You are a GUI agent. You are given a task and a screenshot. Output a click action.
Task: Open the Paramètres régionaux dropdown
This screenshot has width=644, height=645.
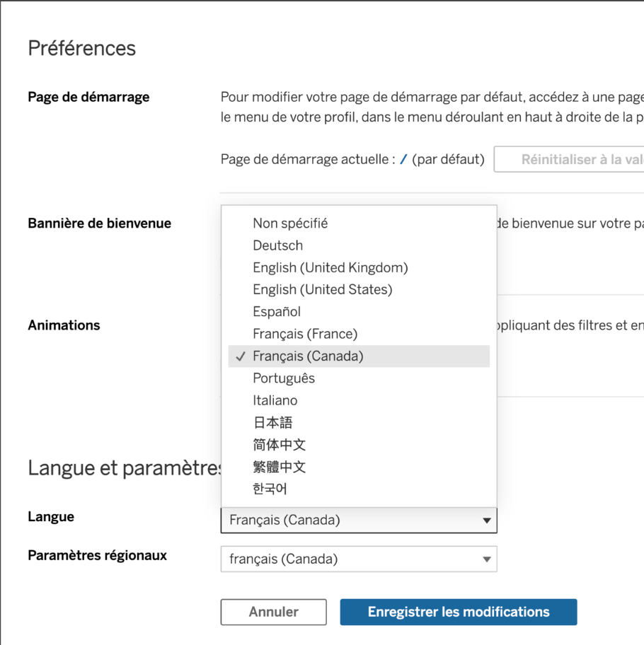click(x=358, y=559)
